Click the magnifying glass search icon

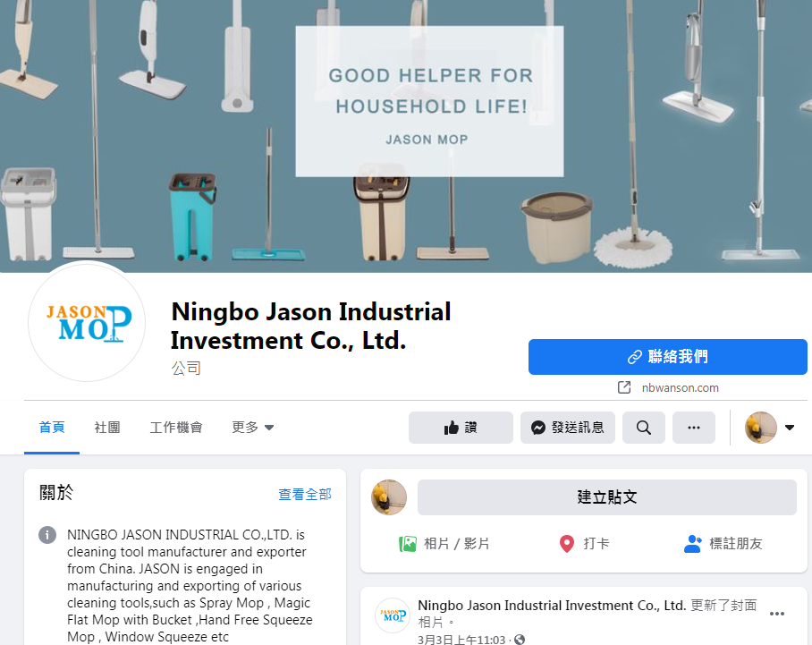pyautogui.click(x=644, y=428)
